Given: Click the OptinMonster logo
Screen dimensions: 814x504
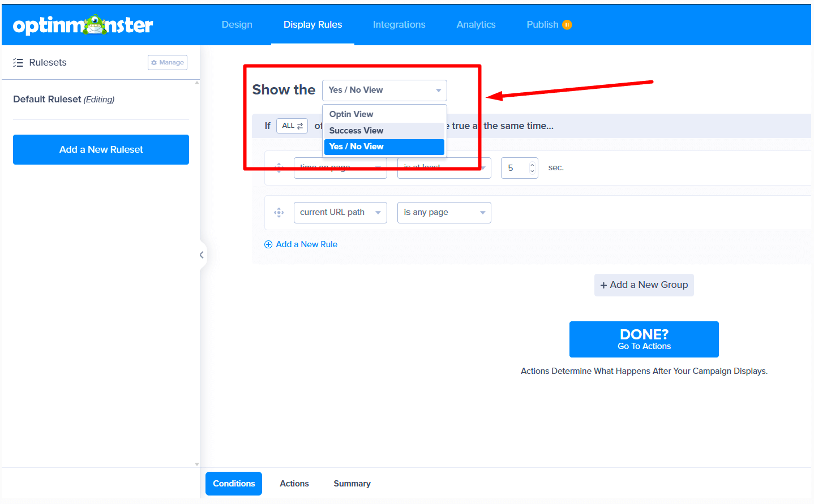Looking at the screenshot, I should pyautogui.click(x=83, y=25).
